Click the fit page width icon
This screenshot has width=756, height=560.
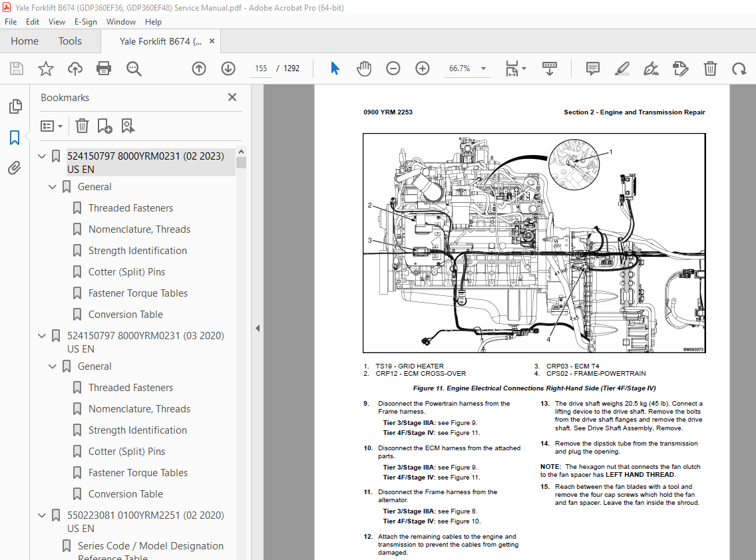click(x=512, y=69)
